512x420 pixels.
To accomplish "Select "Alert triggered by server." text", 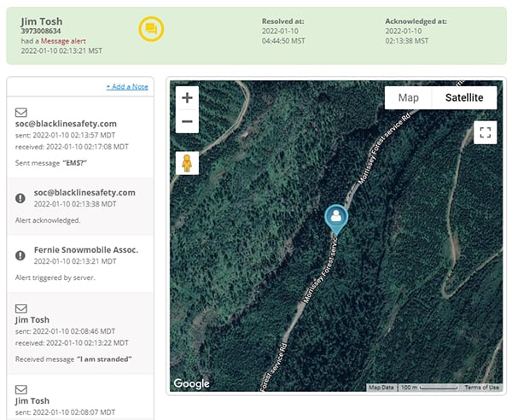I will 55,277.
